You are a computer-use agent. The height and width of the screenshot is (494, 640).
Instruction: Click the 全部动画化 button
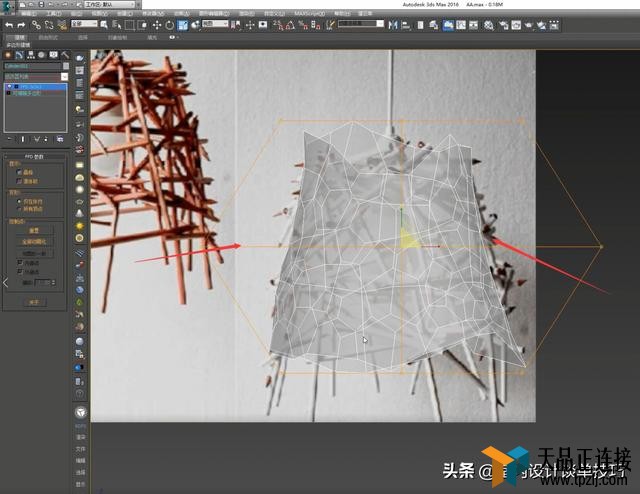click(34, 242)
